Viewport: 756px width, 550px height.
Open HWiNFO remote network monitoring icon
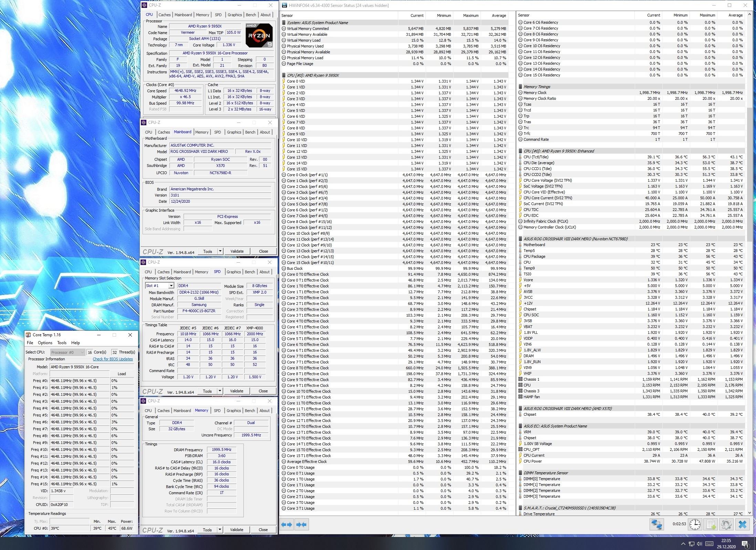(x=656, y=525)
